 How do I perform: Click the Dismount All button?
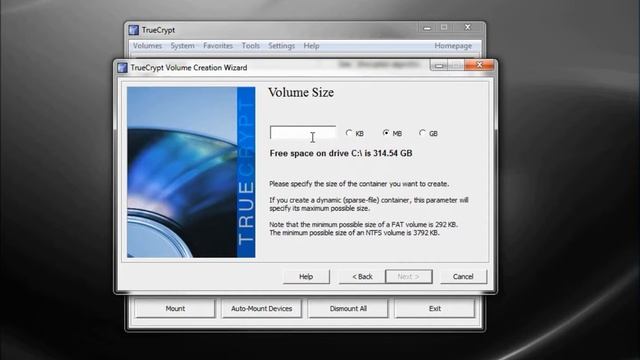tap(348, 309)
